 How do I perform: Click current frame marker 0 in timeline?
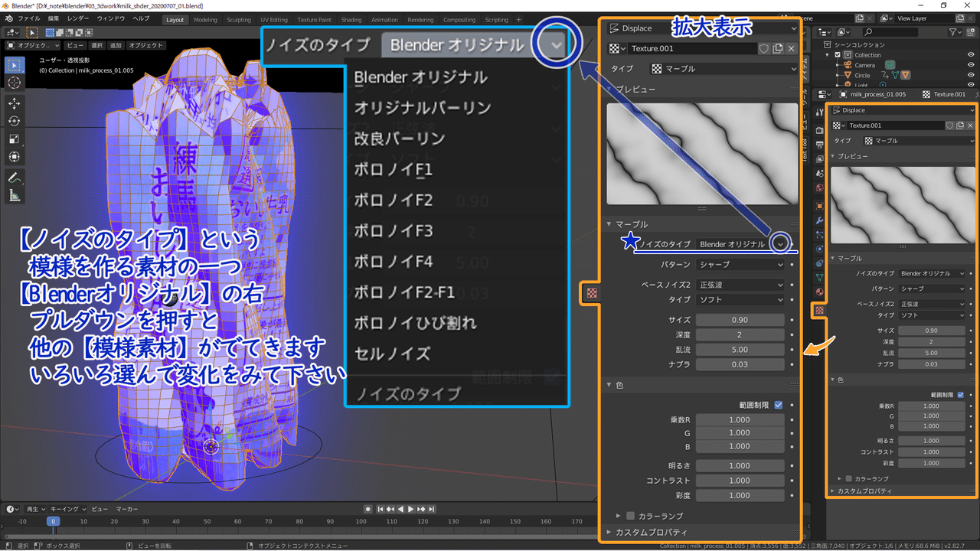pyautogui.click(x=53, y=521)
